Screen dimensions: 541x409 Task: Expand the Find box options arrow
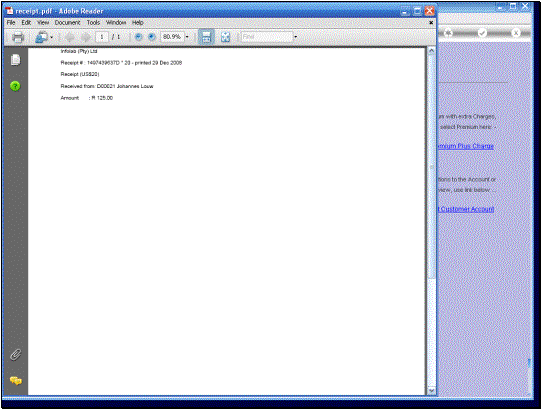[296, 37]
